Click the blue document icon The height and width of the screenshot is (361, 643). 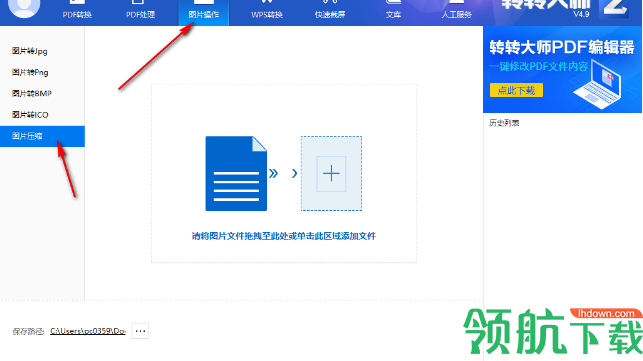pos(236,174)
